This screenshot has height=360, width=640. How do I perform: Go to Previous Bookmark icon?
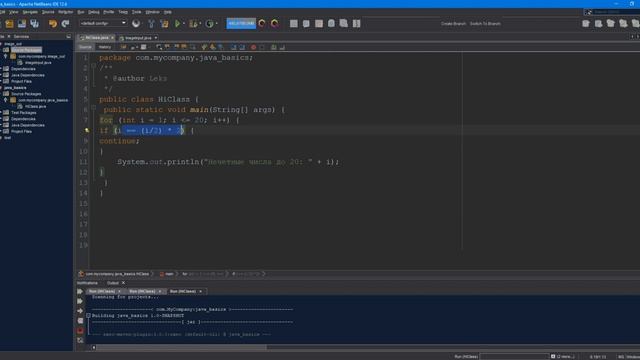(x=204, y=47)
